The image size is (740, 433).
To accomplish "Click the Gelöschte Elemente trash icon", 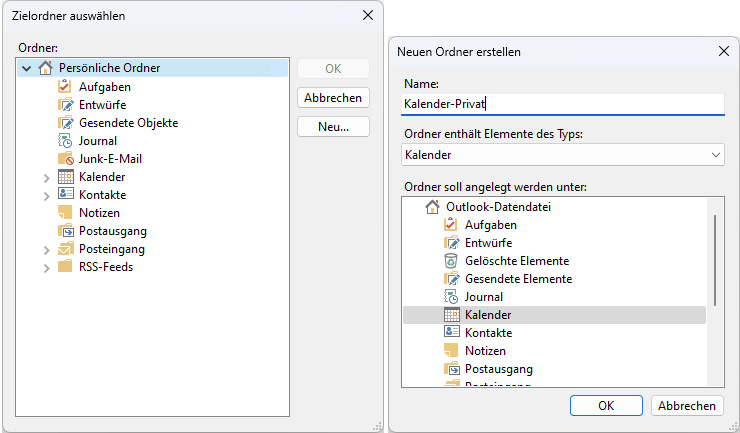I will 451,261.
